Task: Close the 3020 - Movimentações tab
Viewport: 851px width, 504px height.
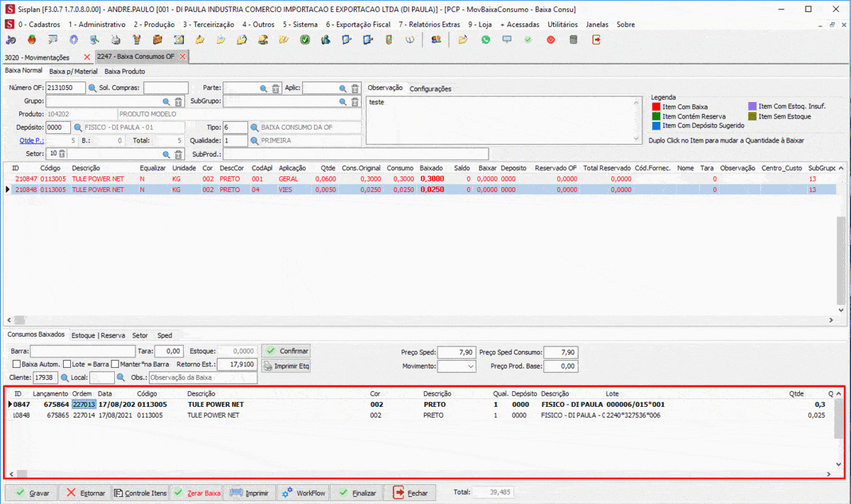Action: [x=87, y=57]
